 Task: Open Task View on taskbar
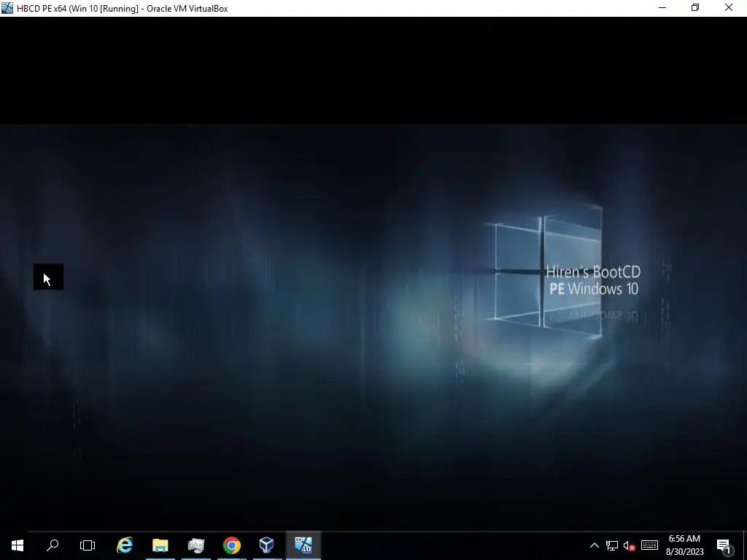88,545
